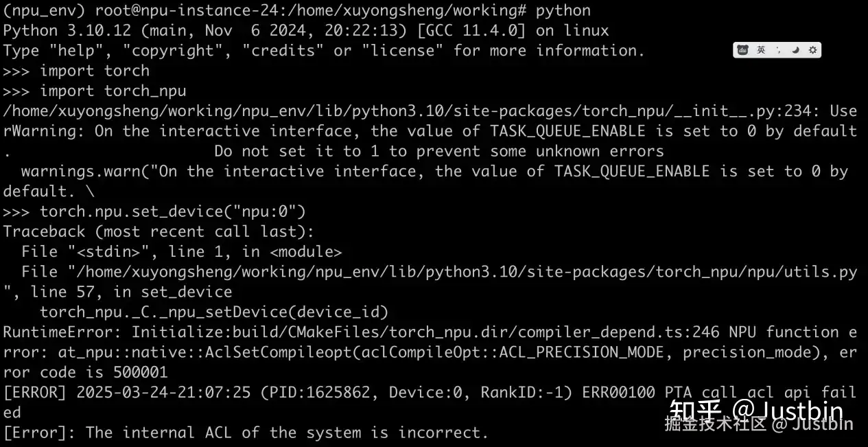
Task: Toggle the moon night mode icon
Action: point(796,50)
